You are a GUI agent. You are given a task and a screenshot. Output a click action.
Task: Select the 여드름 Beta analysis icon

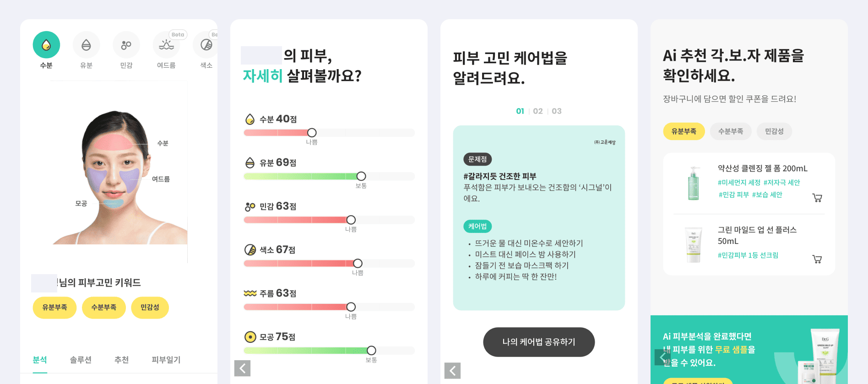(166, 44)
